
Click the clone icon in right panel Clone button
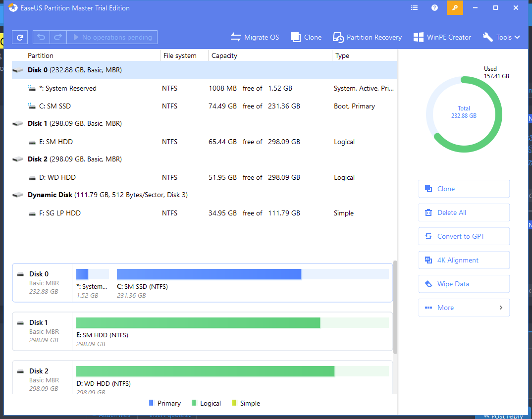click(x=428, y=189)
